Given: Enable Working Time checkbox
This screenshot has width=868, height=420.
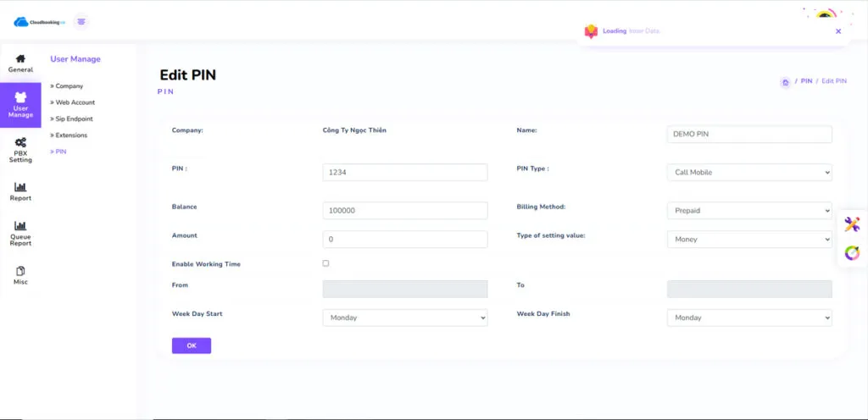Looking at the screenshot, I should click(325, 263).
